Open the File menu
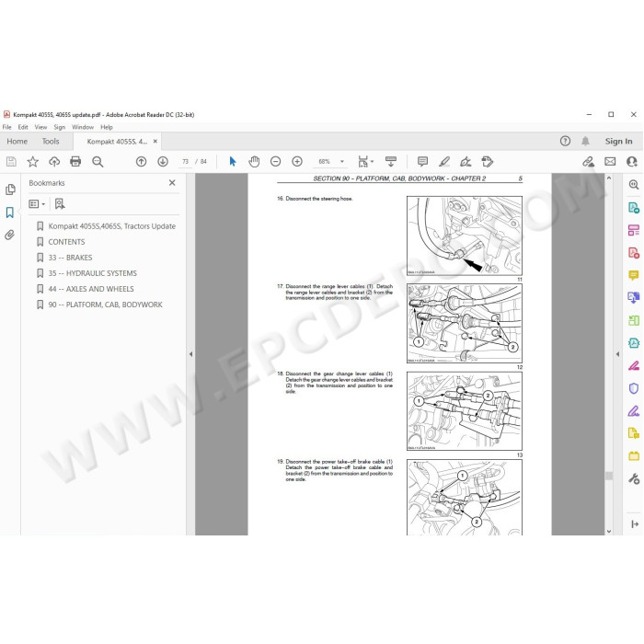This screenshot has height=644, width=644. (7, 127)
